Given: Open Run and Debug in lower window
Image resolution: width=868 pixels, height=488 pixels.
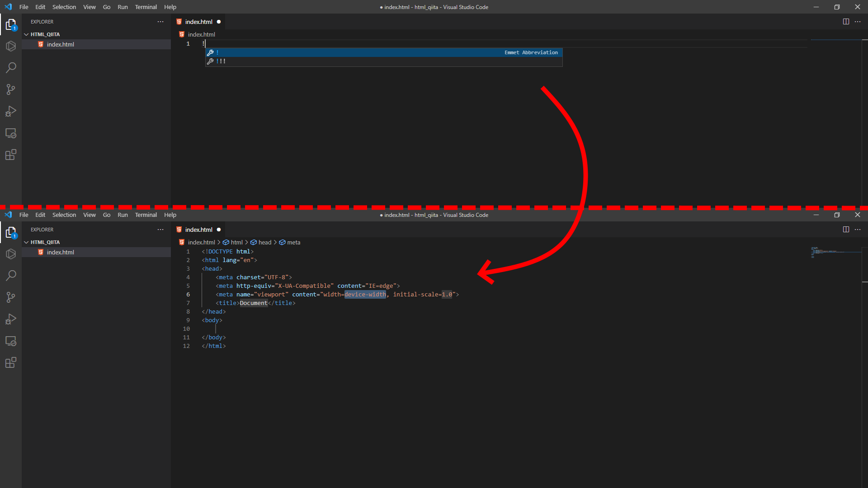Looking at the screenshot, I should point(11,319).
